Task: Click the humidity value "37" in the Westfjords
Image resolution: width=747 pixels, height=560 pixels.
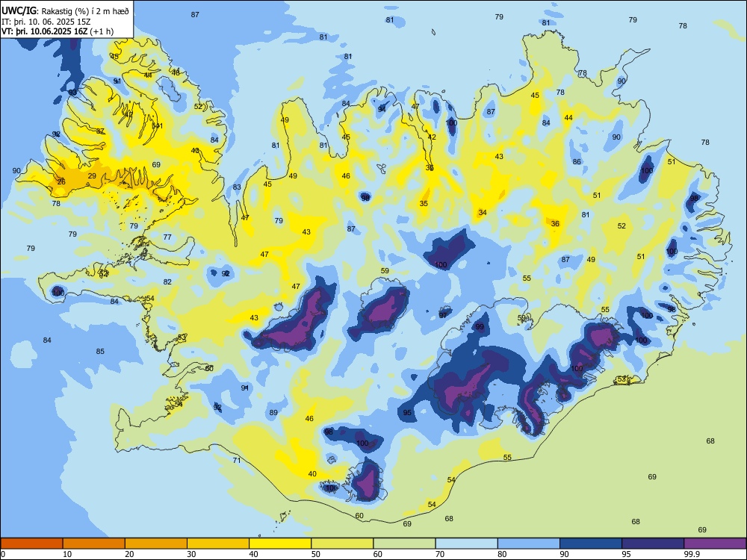Action: tap(100, 131)
